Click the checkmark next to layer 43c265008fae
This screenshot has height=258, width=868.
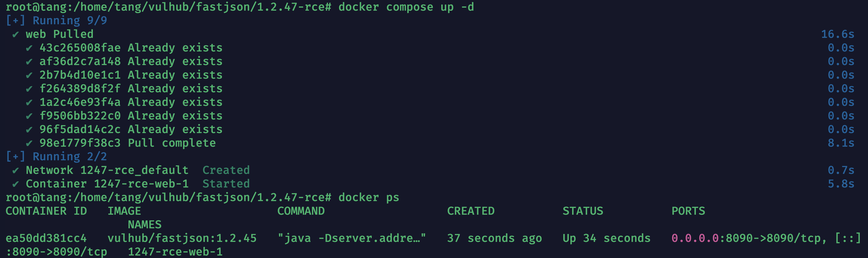(x=29, y=48)
